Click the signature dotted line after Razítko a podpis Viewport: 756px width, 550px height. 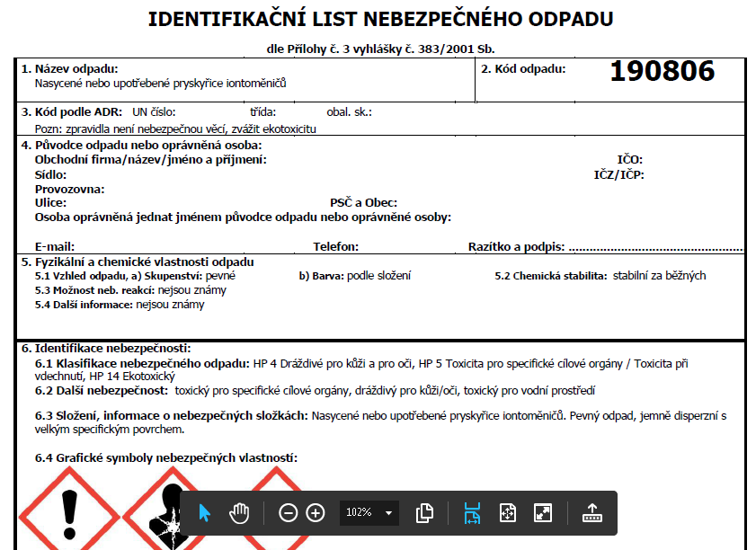click(655, 246)
